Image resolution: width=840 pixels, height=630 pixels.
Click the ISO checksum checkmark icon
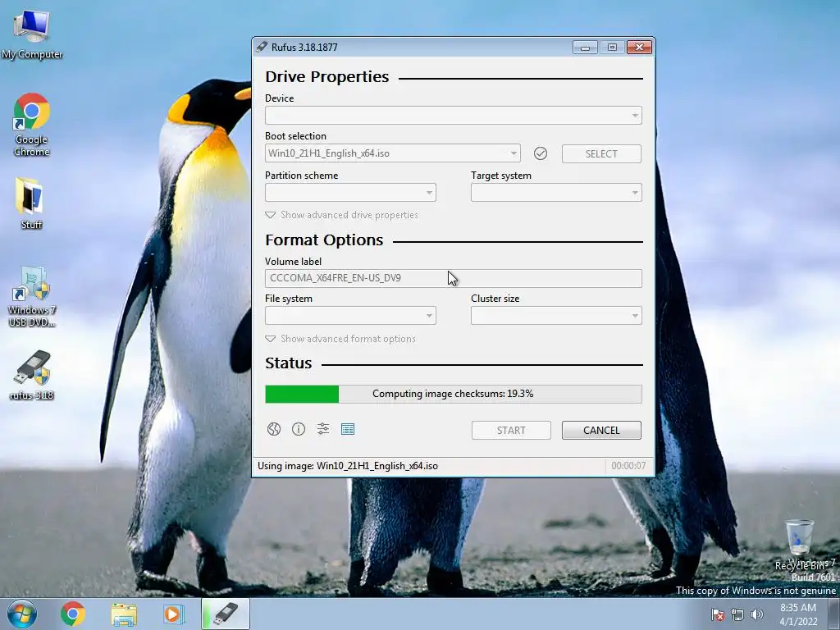click(541, 153)
